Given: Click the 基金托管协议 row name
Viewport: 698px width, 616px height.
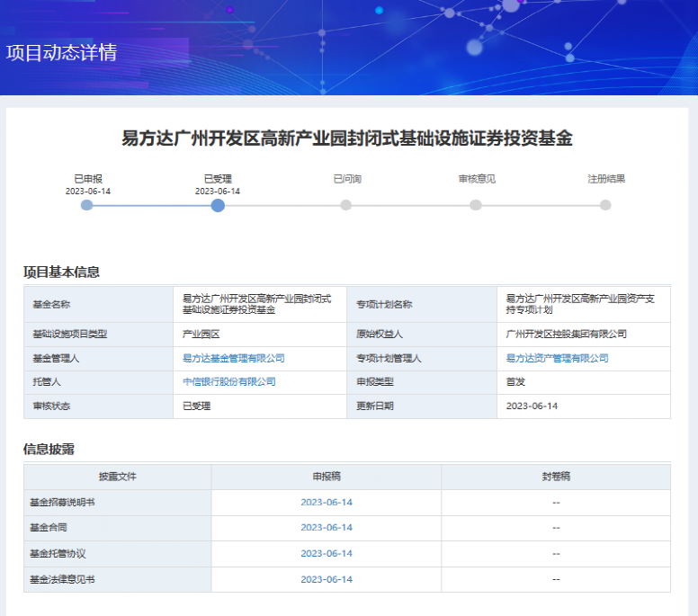Looking at the screenshot, I should pos(58,553).
